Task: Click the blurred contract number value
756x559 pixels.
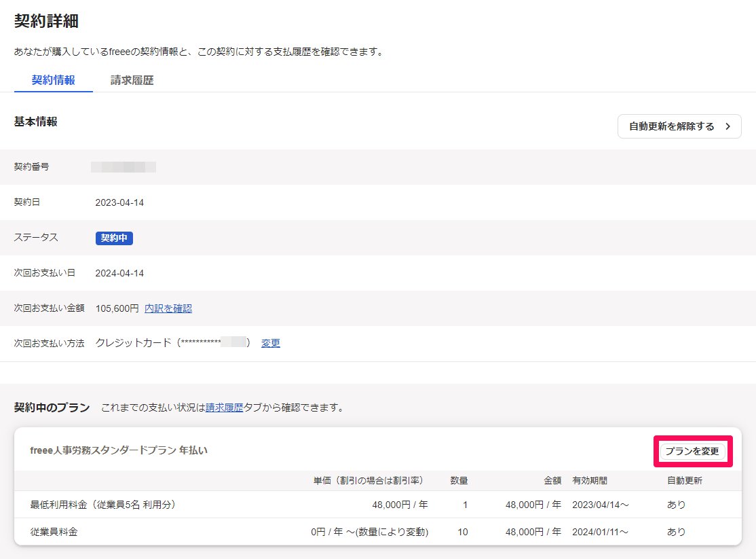Action: (124, 167)
